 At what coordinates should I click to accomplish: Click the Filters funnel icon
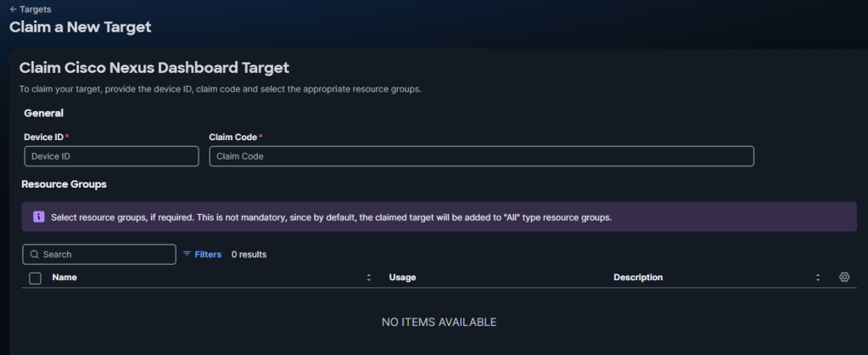click(187, 254)
